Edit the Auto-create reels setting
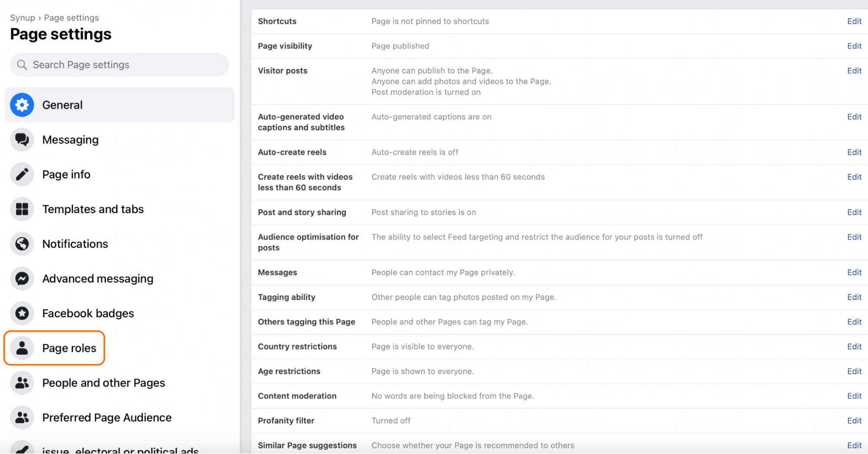 (854, 152)
